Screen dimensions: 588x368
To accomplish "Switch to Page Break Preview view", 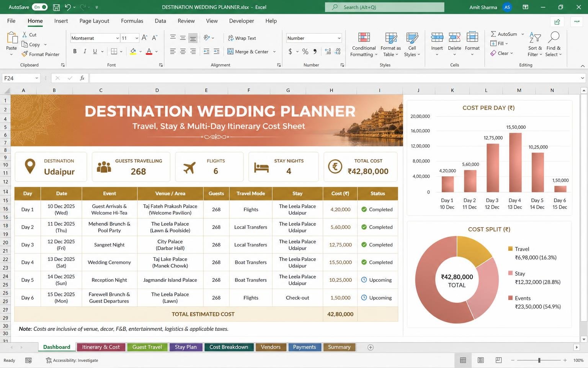I will (x=498, y=360).
